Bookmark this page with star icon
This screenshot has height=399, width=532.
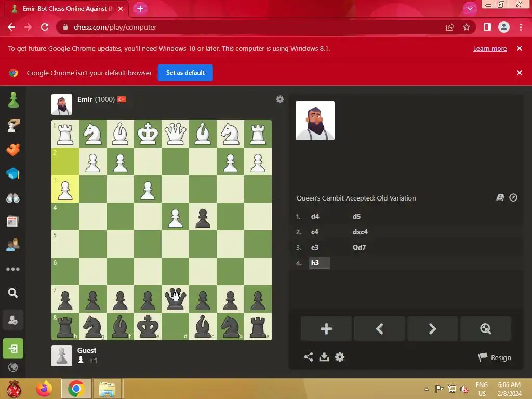click(x=466, y=27)
